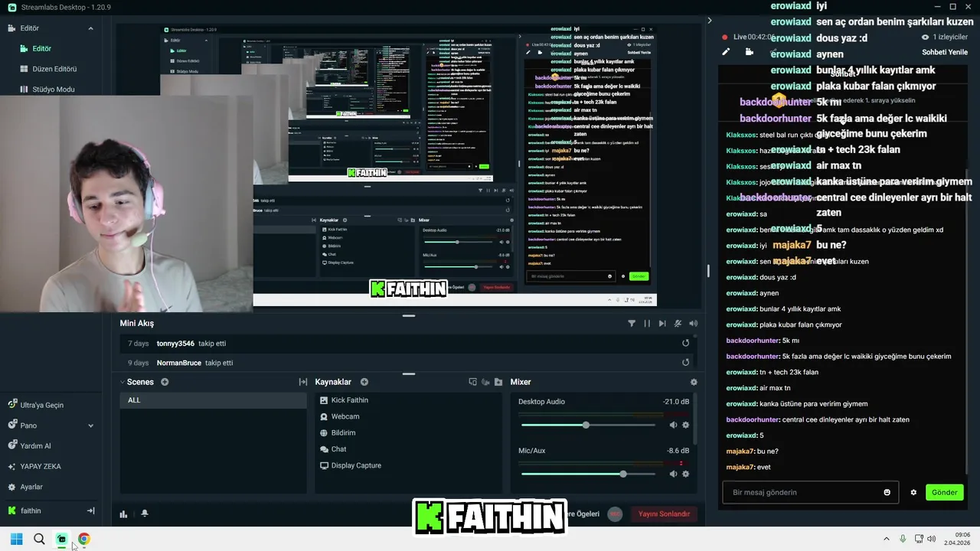Toggle the disable-alerts icon in Mini Akış
Viewport: 980px width, 551px height.
tap(678, 324)
